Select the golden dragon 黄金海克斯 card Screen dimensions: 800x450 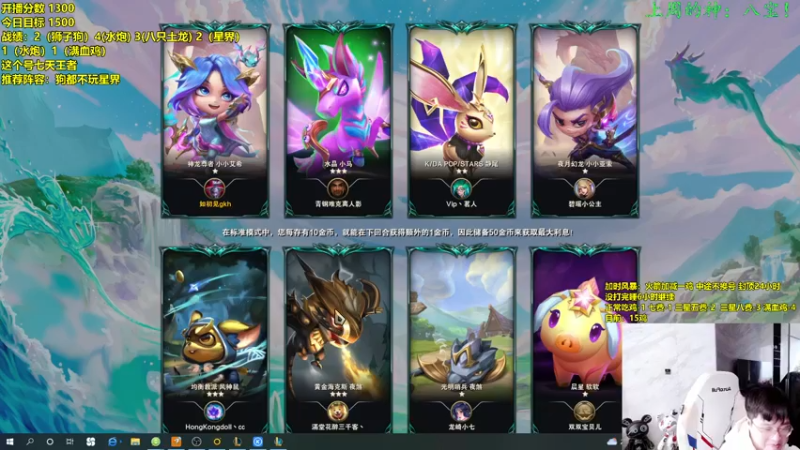(x=338, y=339)
